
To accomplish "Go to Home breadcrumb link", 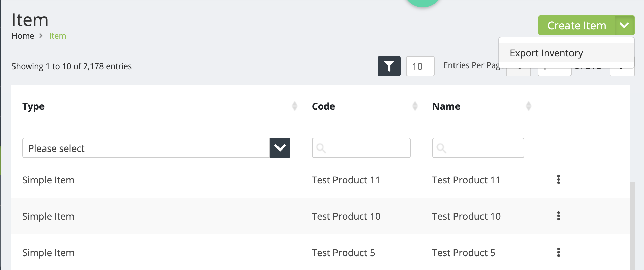I will (x=23, y=36).
